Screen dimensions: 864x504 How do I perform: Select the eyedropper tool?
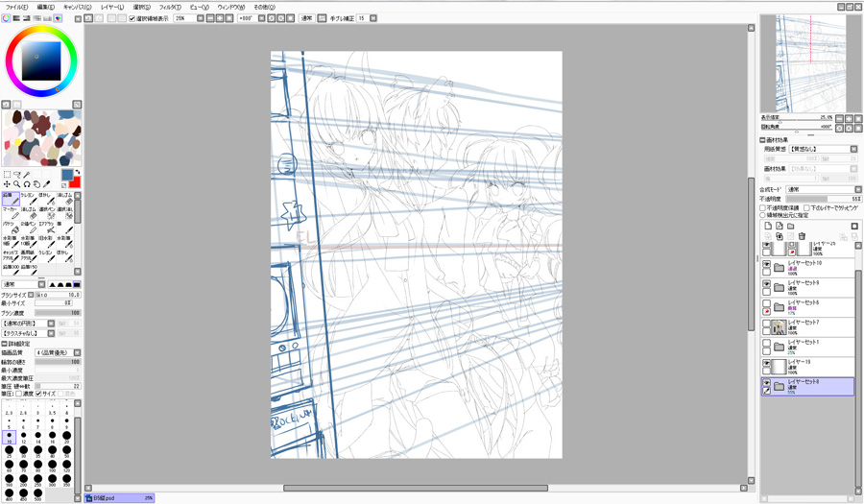46,184
